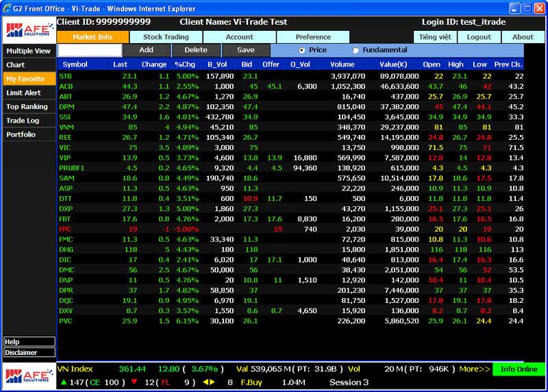Click the Info Online status button
The image size is (548, 392).
point(519,369)
